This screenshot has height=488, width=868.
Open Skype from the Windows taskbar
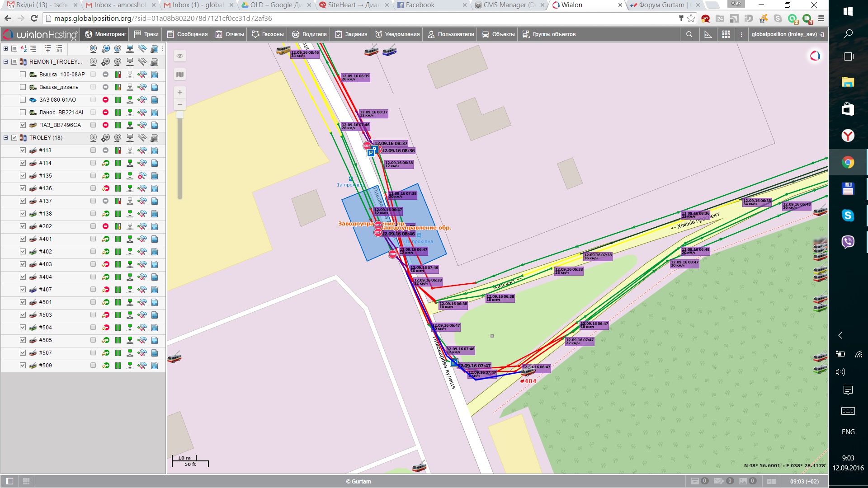point(848,216)
